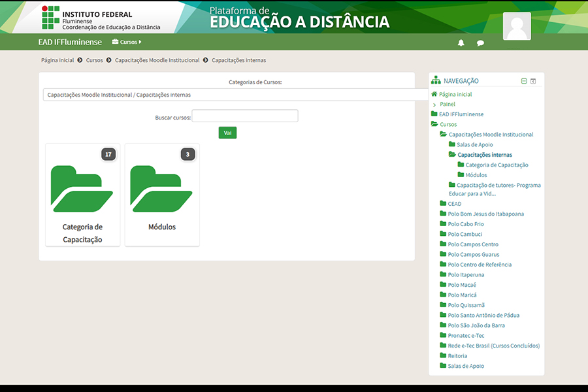Click the Instituto Federal Fluminense logo
This screenshot has width=588, height=392.
[x=101, y=18]
